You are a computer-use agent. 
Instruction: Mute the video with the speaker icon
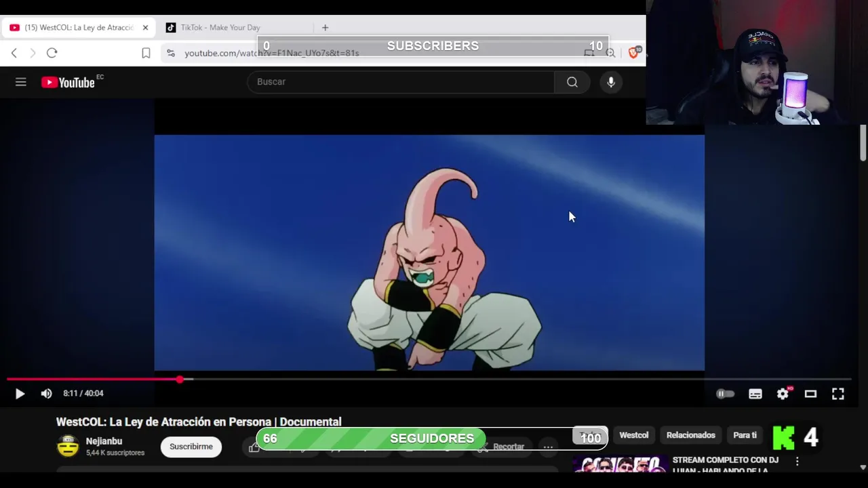coord(46,394)
